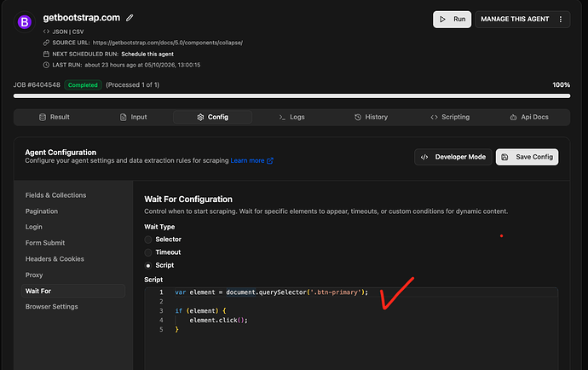Select Wait For in sidebar
This screenshot has height=370, width=588.
tap(73, 292)
